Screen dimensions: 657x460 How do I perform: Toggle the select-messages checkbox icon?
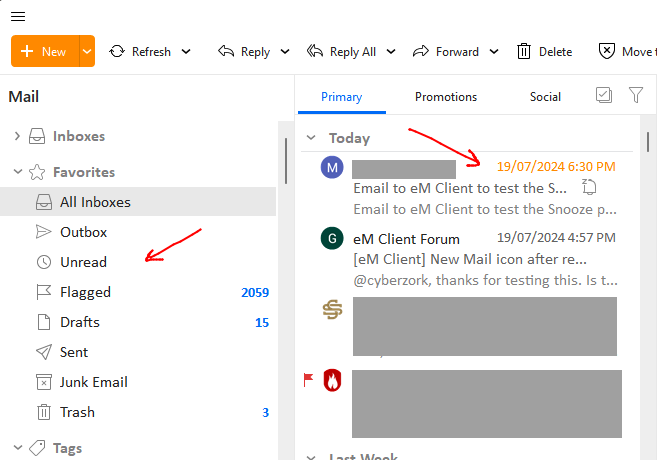(604, 95)
